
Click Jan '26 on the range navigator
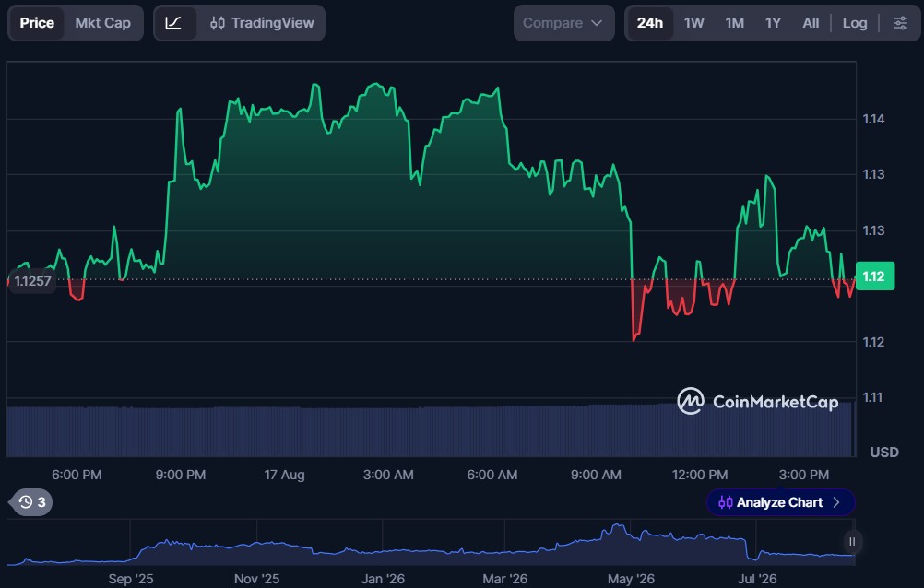(x=383, y=579)
